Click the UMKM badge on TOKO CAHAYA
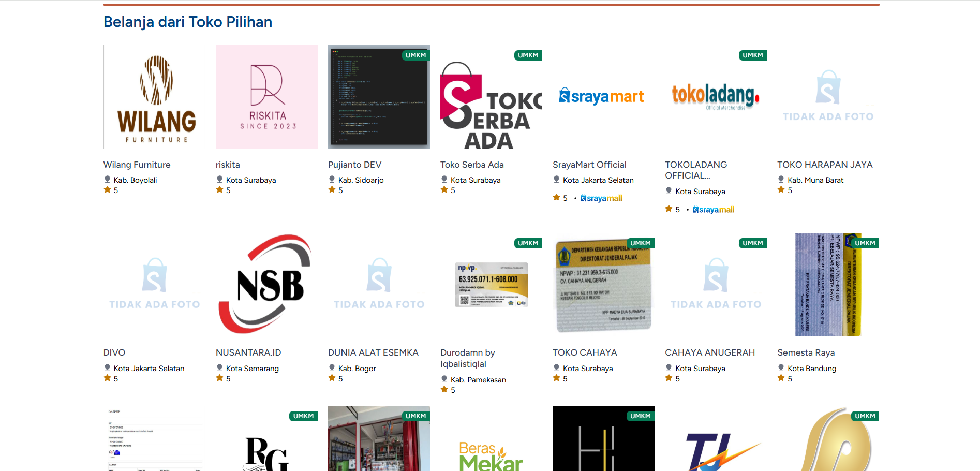980x471 pixels. tap(641, 243)
